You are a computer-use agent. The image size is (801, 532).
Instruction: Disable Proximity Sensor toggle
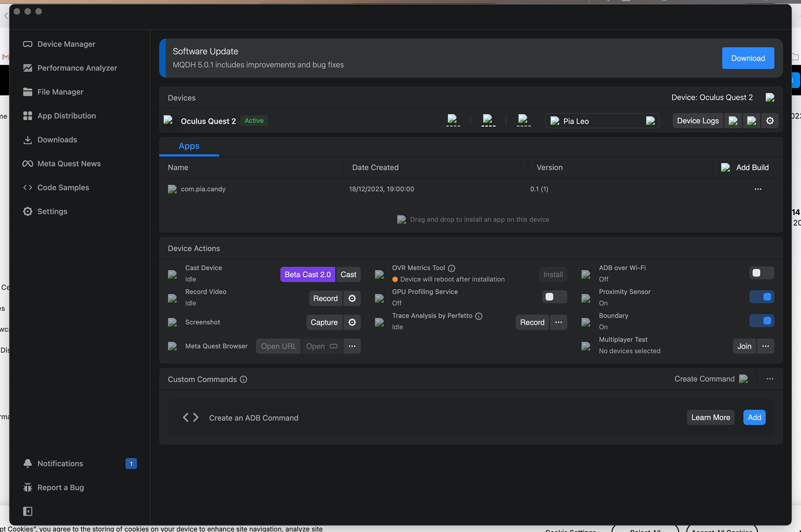point(761,297)
